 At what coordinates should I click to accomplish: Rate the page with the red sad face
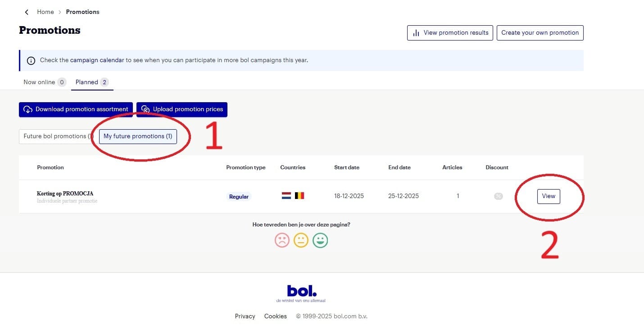coord(282,240)
